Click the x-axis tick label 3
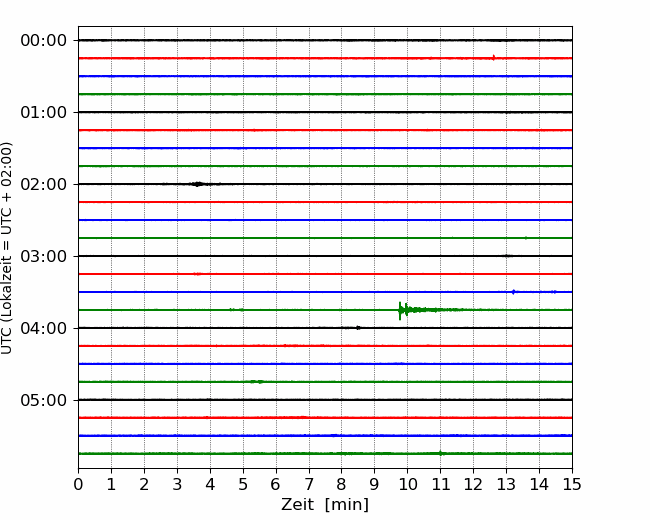The height and width of the screenshot is (520, 650). coord(177,484)
